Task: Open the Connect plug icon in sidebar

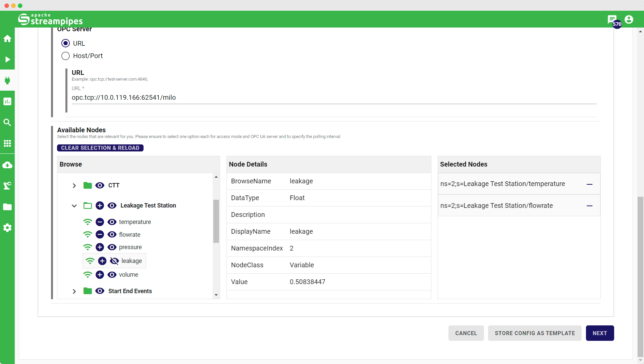Action: coord(7,80)
